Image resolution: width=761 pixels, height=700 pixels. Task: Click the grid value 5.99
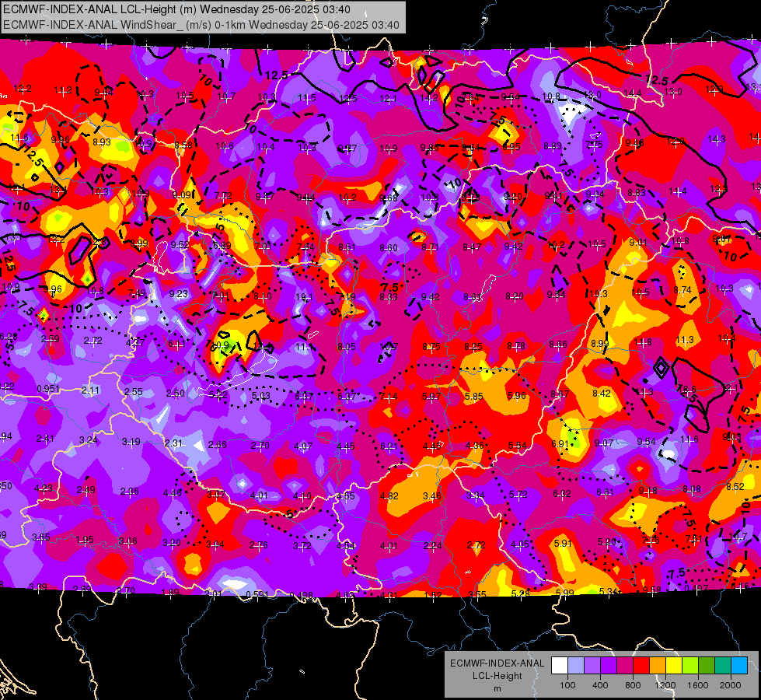[x=565, y=593]
